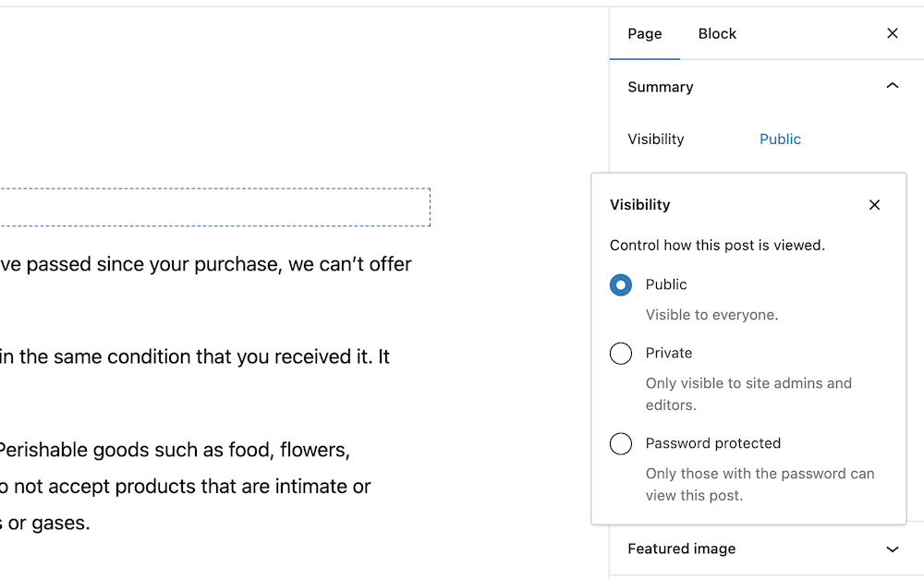Viewport: 924px width, 579px height.
Task: Click the Featured image section heading
Action: coord(681,549)
